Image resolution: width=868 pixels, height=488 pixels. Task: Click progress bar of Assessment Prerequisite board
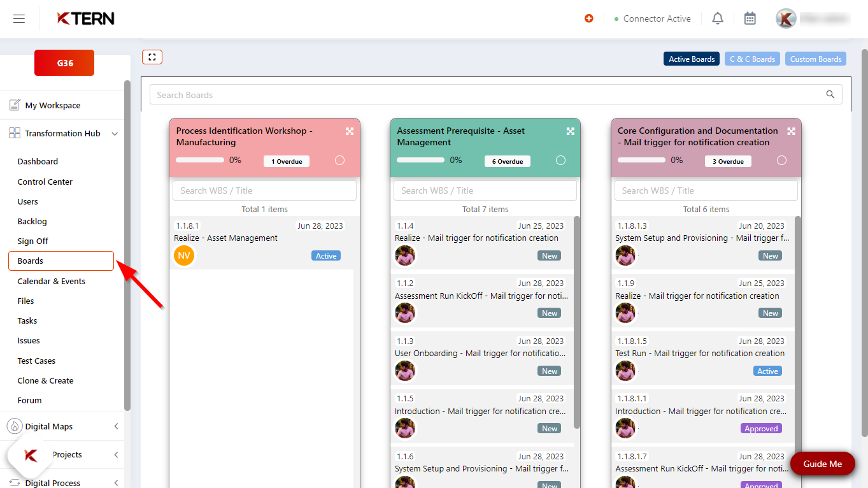click(420, 160)
